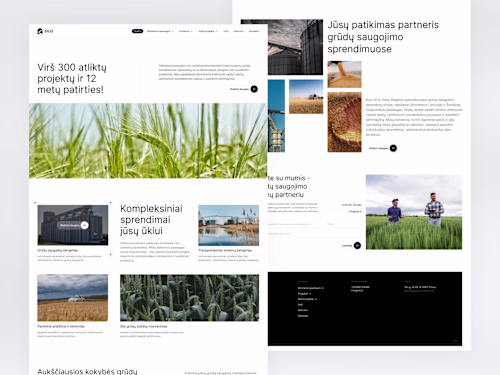Focus the email contact form field
Viewport: 500px width, 375px height.
[x=344, y=224]
